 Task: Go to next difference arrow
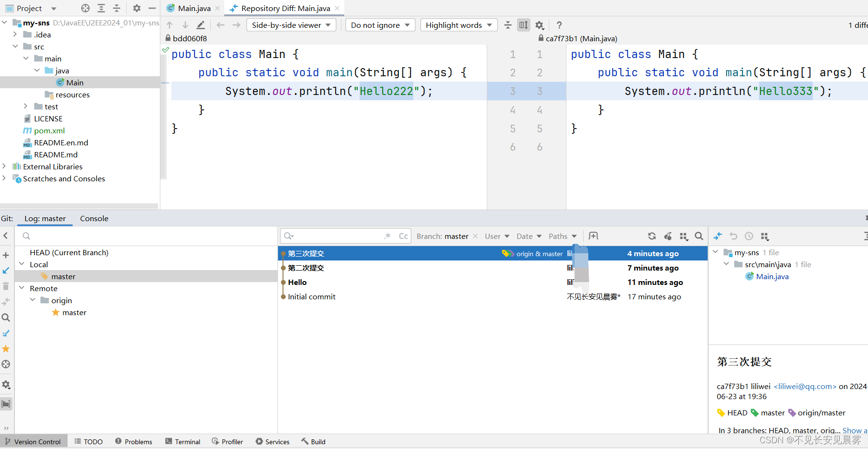pyautogui.click(x=185, y=25)
